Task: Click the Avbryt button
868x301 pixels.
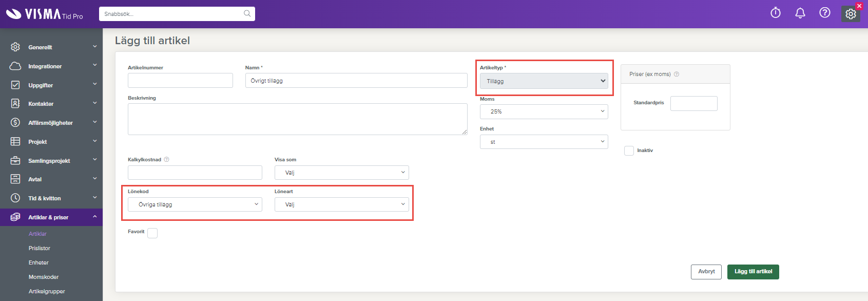Action: [706, 272]
